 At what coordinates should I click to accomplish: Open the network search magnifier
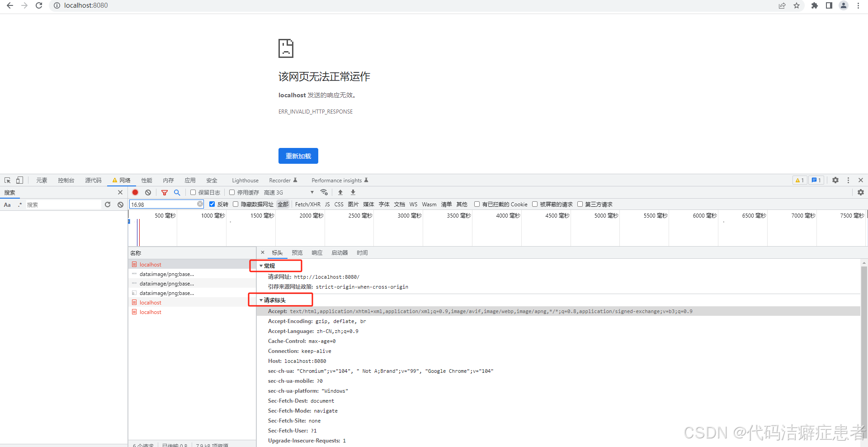[177, 192]
